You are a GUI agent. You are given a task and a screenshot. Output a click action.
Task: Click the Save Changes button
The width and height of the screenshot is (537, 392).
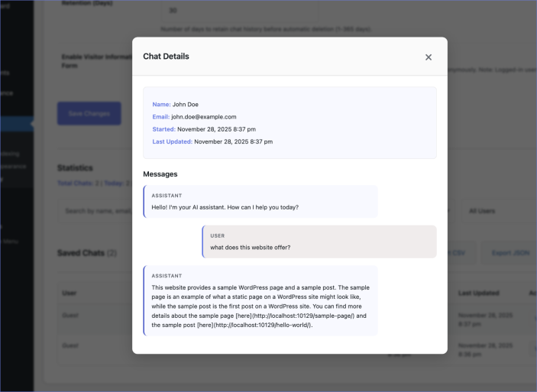[89, 114]
